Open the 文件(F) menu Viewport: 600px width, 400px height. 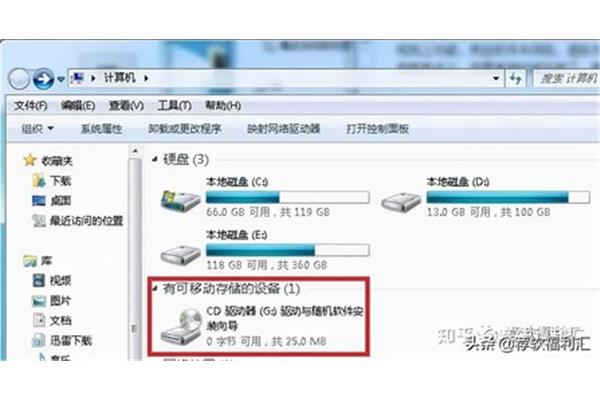[31, 105]
